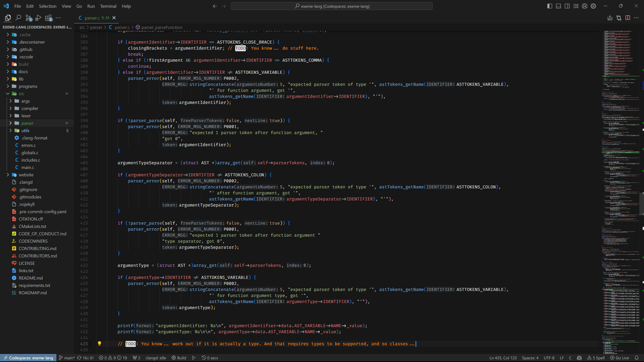
Task: Click the split editor right icon
Action: pyautogui.click(x=627, y=18)
